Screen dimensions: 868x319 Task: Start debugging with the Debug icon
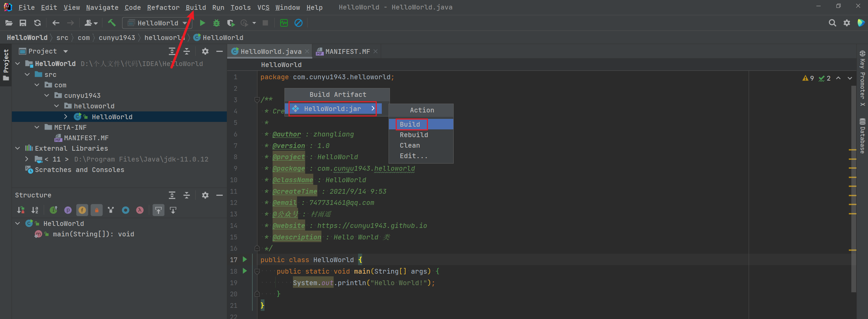[216, 23]
